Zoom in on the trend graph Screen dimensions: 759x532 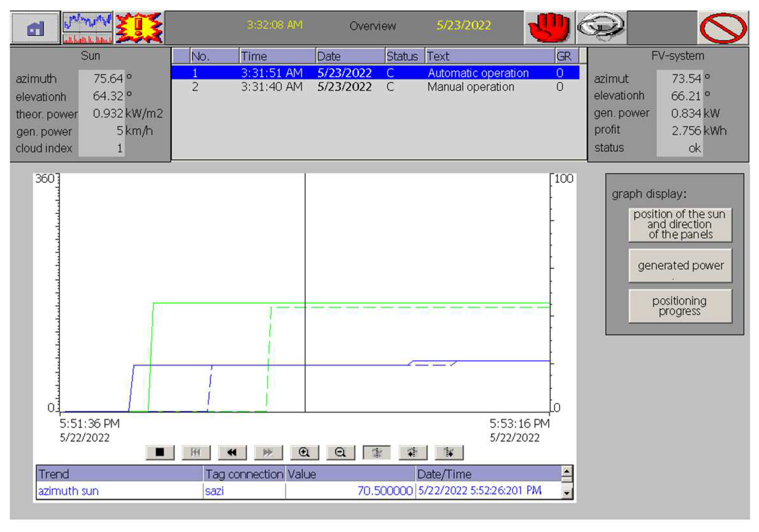[304, 452]
